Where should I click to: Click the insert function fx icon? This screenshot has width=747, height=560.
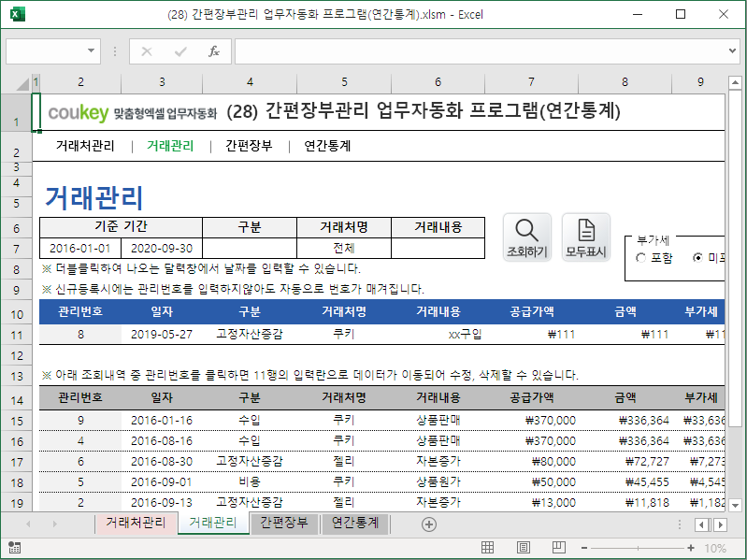(214, 51)
